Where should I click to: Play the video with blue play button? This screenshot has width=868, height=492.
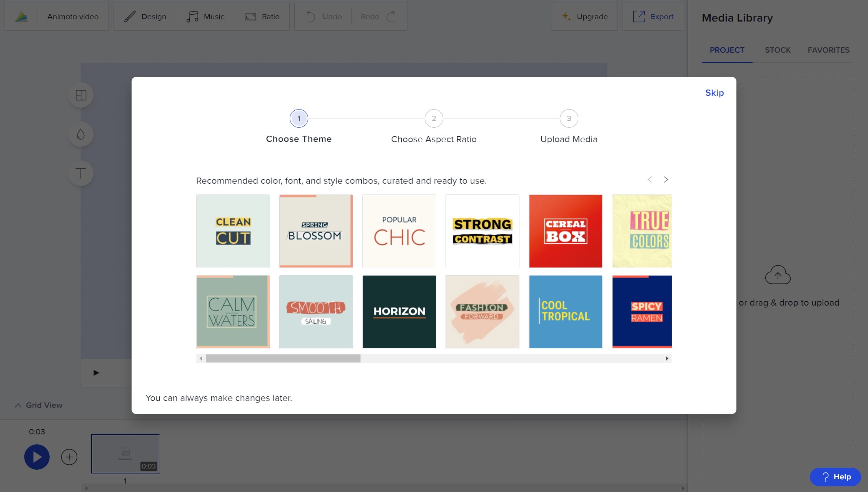click(x=37, y=457)
